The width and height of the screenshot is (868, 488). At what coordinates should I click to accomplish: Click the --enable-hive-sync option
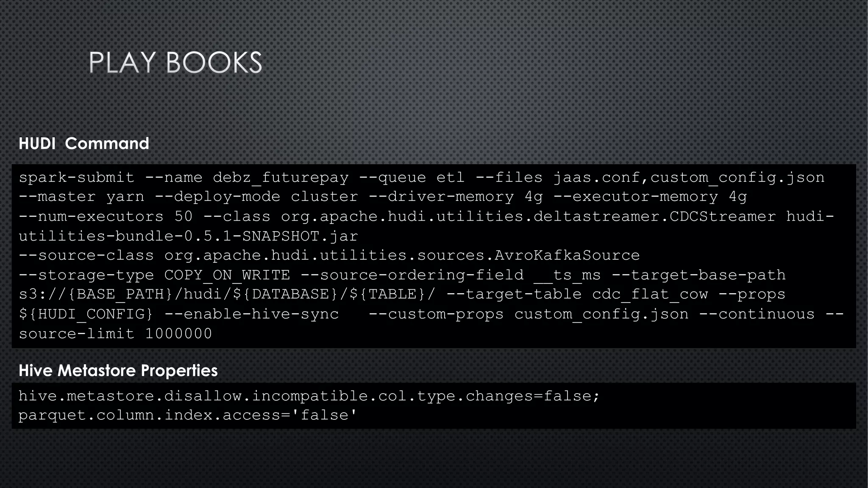coord(251,314)
